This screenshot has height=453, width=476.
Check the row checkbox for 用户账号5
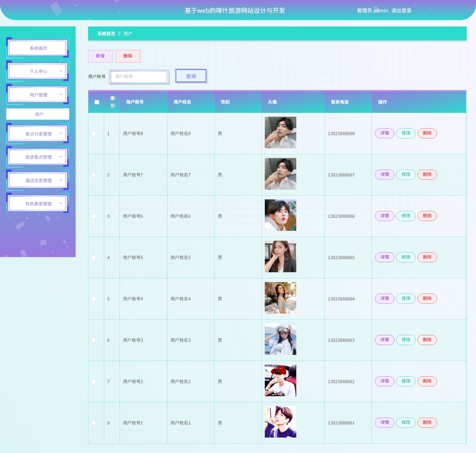click(94, 258)
